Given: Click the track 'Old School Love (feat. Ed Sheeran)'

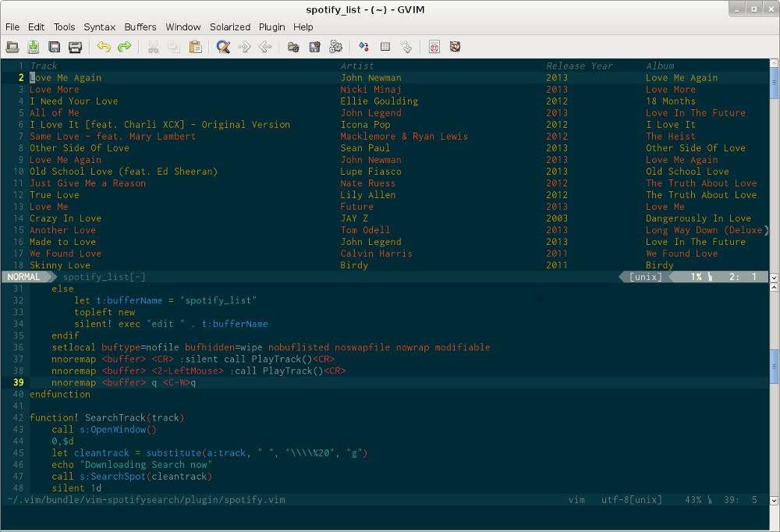Looking at the screenshot, I should tap(123, 172).
